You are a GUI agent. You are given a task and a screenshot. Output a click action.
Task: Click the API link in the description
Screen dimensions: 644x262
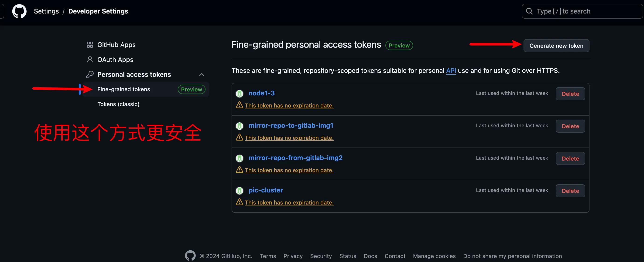click(x=451, y=71)
